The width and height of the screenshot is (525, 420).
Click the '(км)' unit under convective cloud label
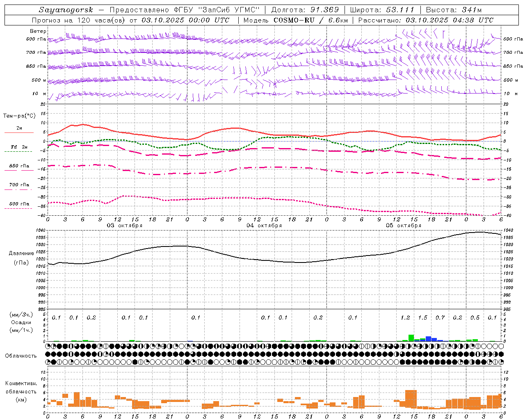[21, 399]
